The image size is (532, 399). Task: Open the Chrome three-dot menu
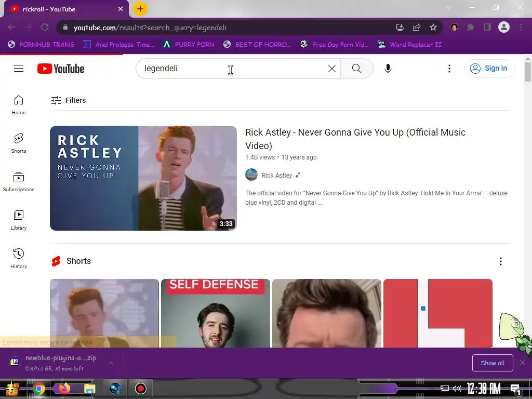(521, 28)
